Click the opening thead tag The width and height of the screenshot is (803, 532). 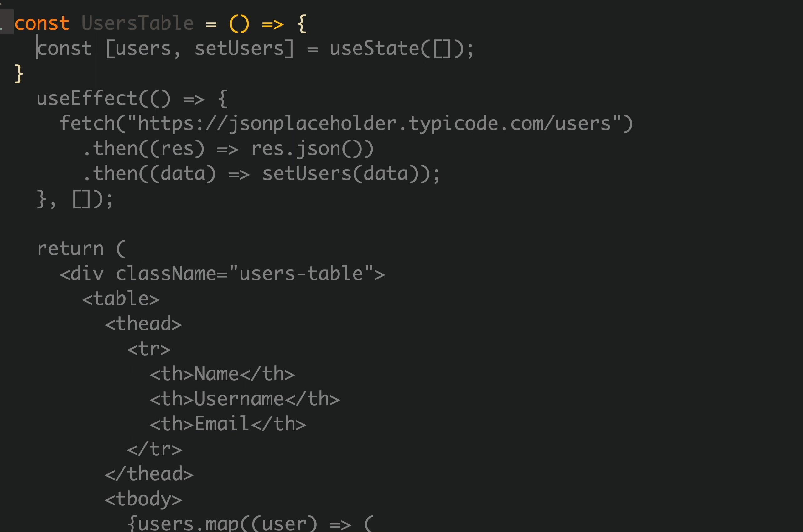click(143, 324)
